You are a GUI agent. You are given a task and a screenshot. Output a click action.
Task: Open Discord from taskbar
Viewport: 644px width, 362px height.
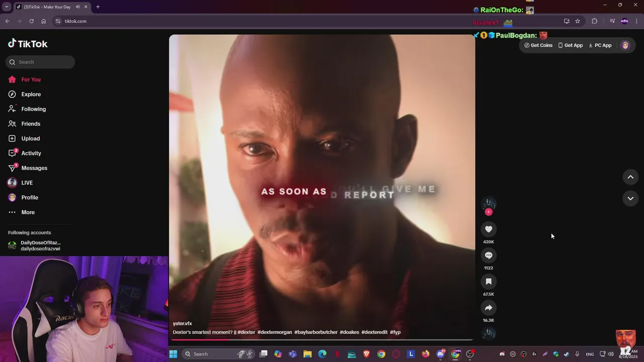(440, 354)
